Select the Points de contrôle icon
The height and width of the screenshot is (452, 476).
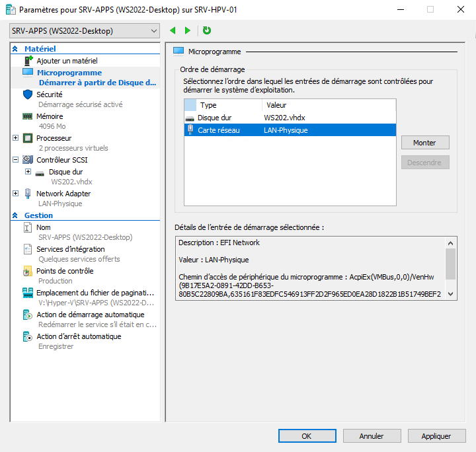pos(28,271)
